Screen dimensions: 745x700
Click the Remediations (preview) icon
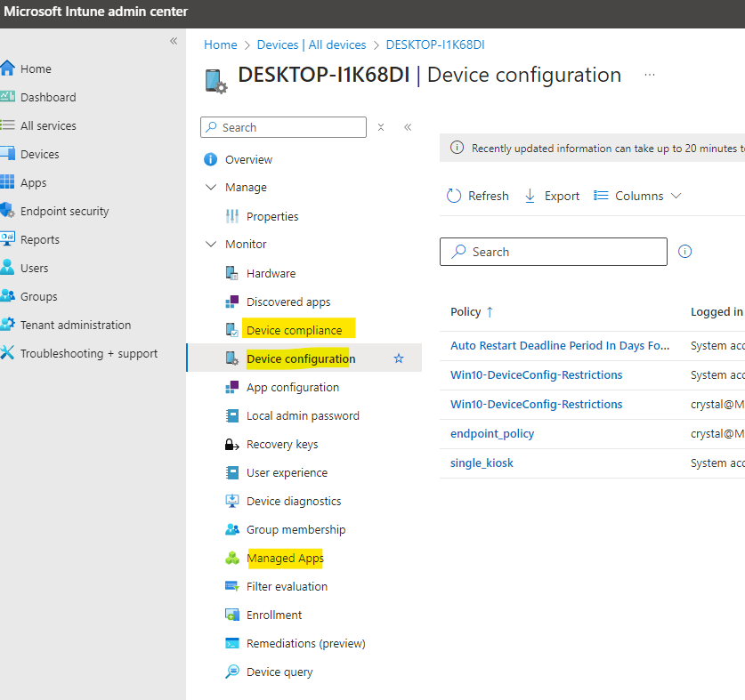231,643
